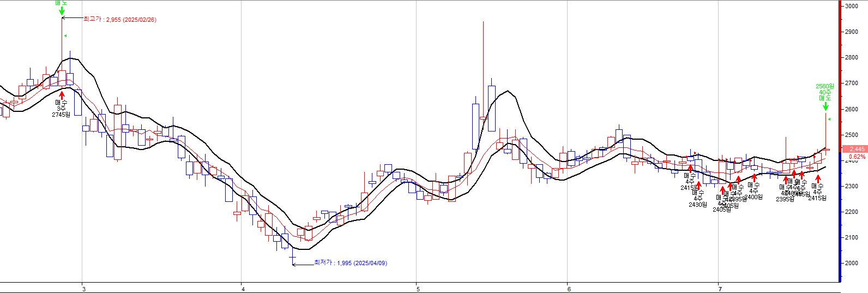This screenshot has width=868, height=293.
Task: Click the 2100 price axis label
Action: coord(852,237)
